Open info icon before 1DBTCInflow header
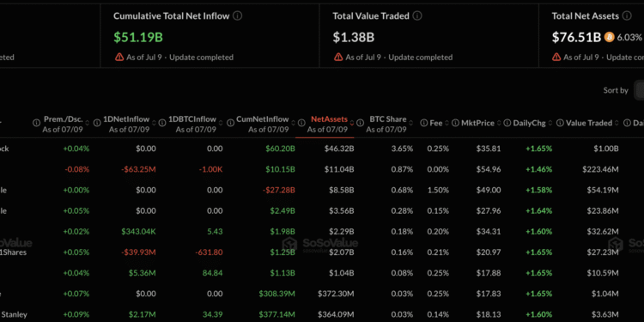 click(x=163, y=123)
